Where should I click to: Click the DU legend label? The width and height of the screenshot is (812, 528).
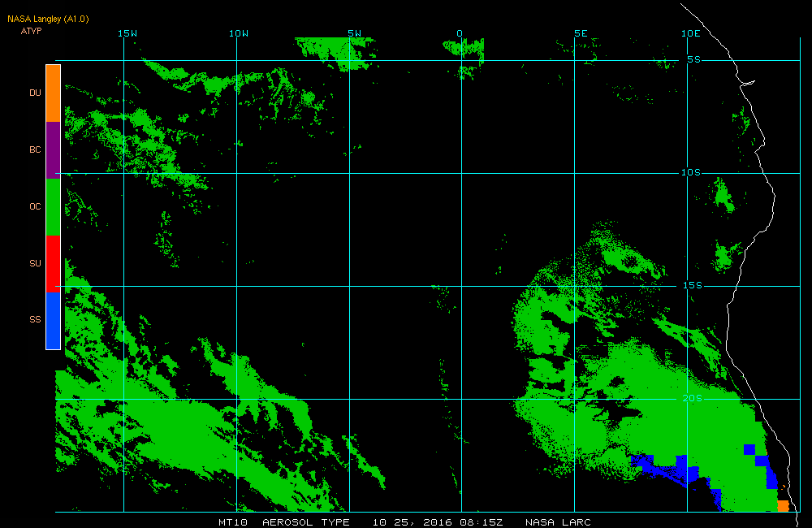point(35,93)
